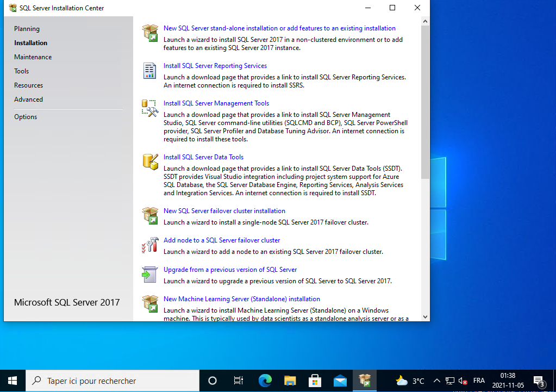Select Tools in the left navigation
The width and height of the screenshot is (556, 392).
(22, 71)
